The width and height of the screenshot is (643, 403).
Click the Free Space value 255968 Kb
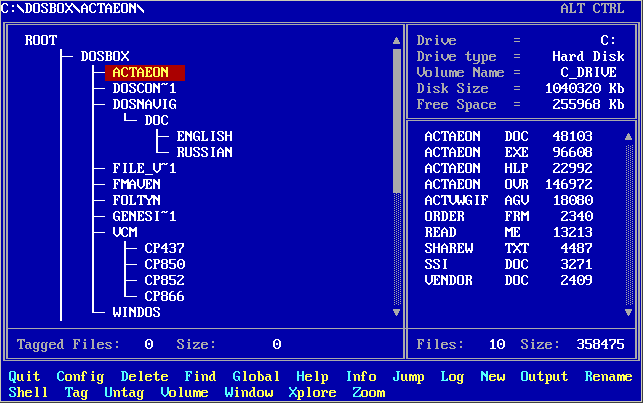coord(588,104)
